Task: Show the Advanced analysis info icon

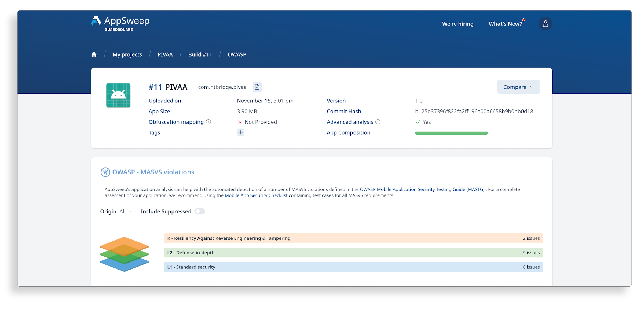Action: 378,122
